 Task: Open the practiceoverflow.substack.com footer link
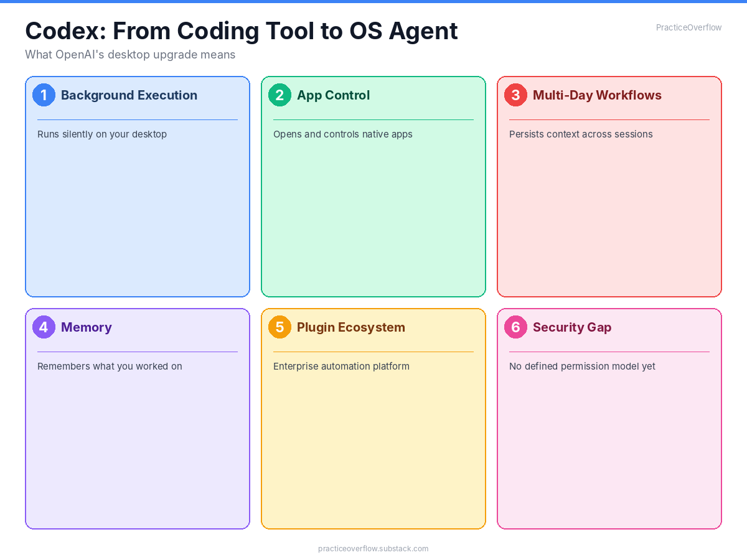[373, 549]
